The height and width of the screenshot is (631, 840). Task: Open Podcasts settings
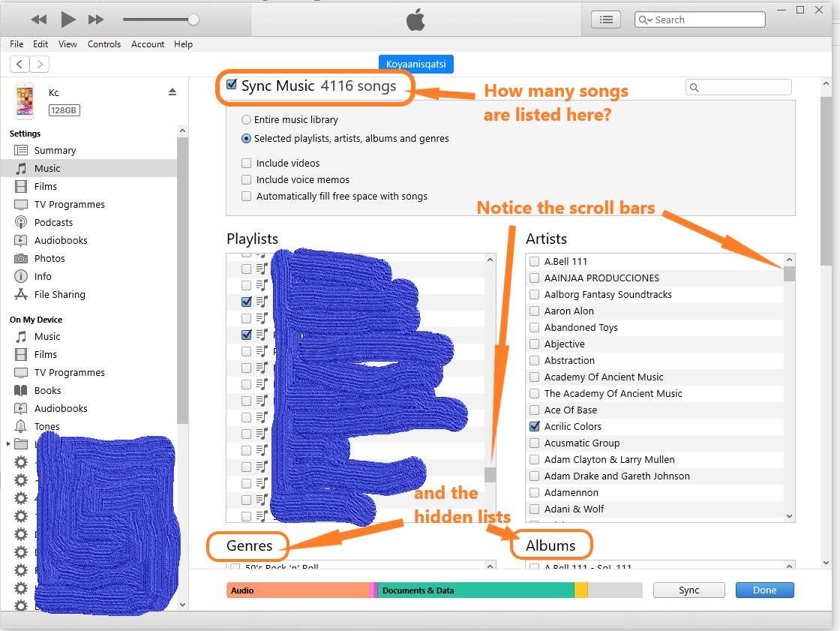coord(53,222)
